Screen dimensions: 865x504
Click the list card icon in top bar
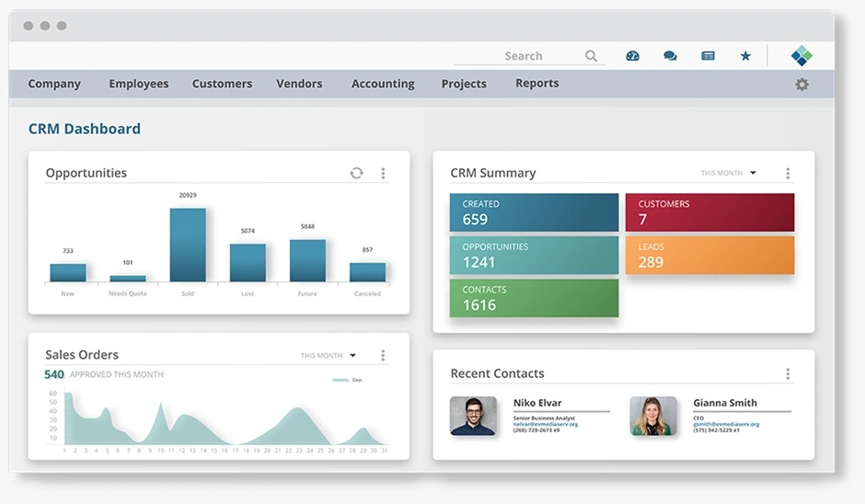708,56
